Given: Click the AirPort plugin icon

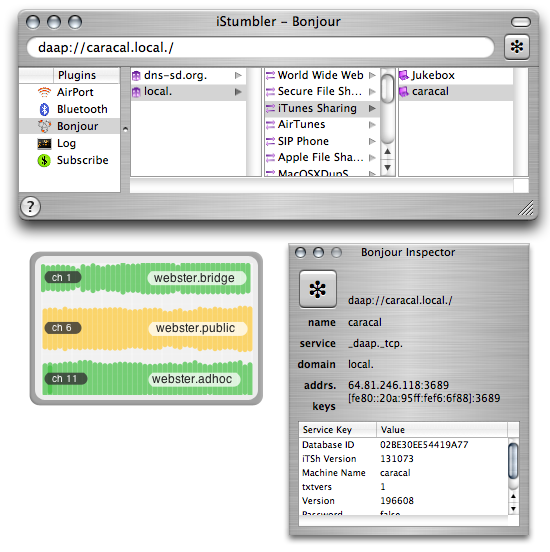Looking at the screenshot, I should 44,92.
